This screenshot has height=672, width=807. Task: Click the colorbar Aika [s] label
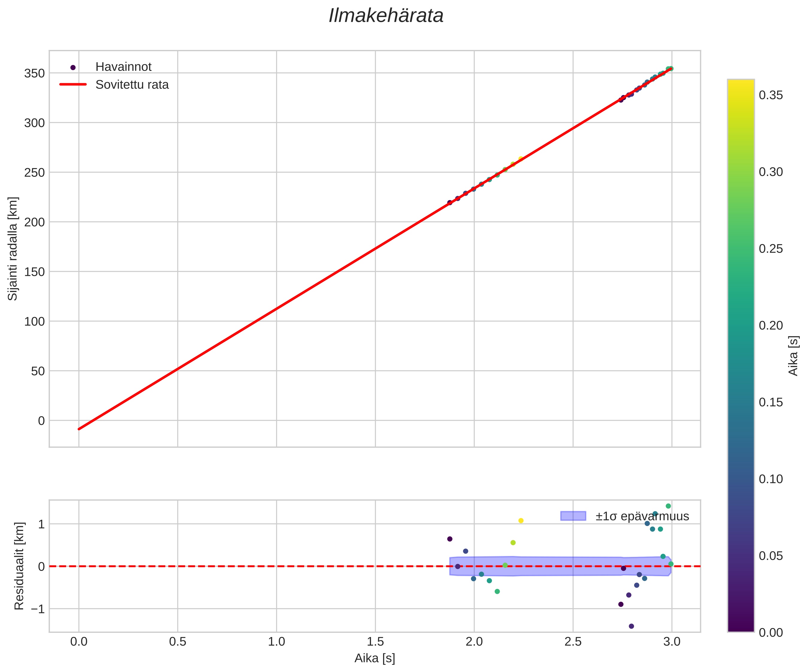click(x=793, y=355)
